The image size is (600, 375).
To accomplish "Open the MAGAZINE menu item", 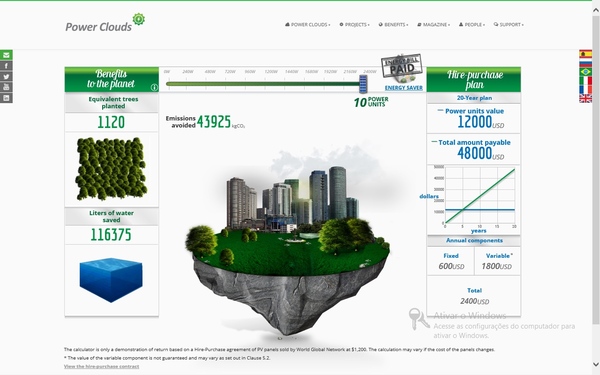I will point(434,24).
